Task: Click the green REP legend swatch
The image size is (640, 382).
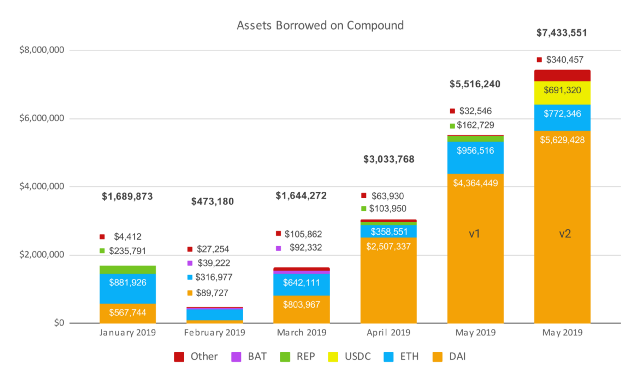Action: point(285,357)
